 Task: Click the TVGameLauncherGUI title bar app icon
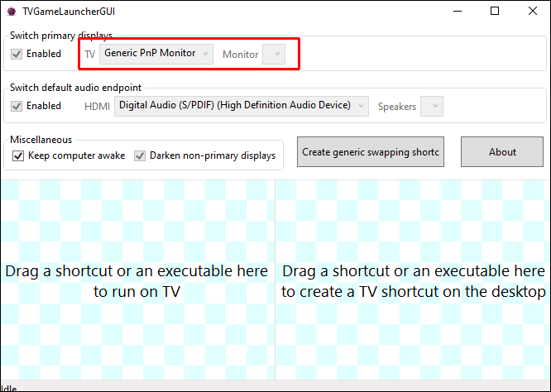tap(12, 12)
